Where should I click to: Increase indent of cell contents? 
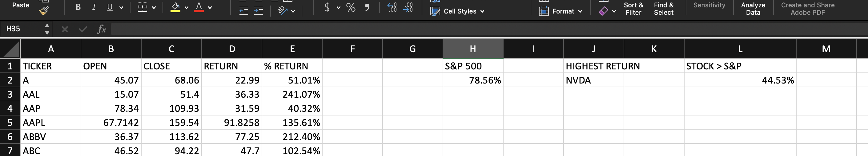coord(259,11)
